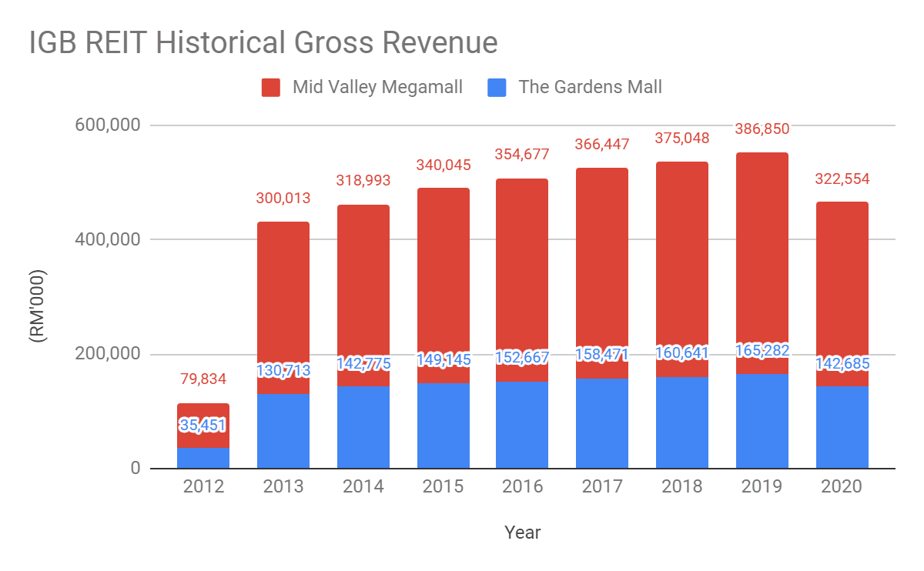Image resolution: width=924 pixels, height=571 pixels.
Task: Click the 386,850 data label
Action: (762, 128)
